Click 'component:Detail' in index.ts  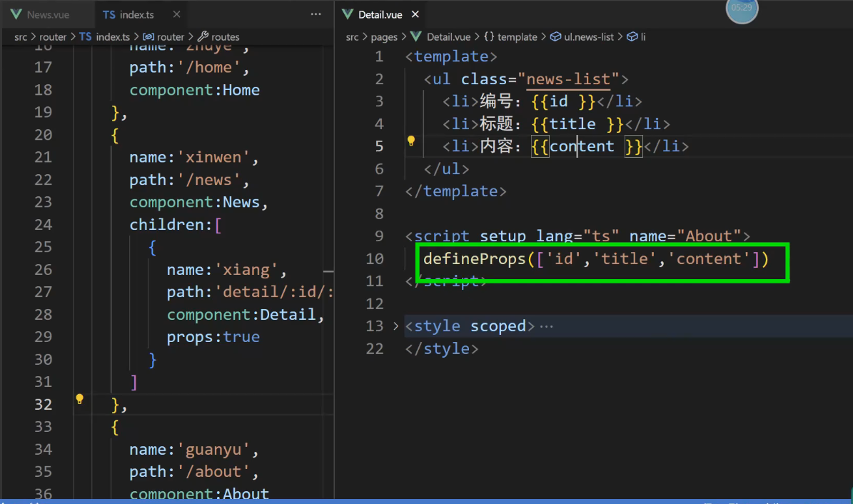click(241, 315)
